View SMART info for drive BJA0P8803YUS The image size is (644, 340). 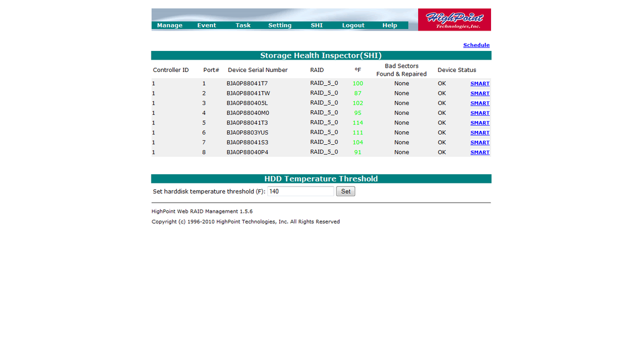pyautogui.click(x=480, y=132)
